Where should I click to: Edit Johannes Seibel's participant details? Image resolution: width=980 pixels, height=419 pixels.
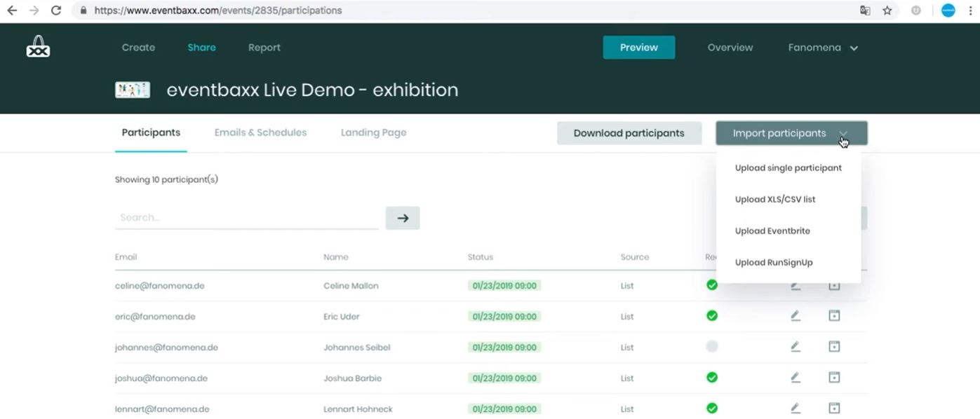pos(795,346)
